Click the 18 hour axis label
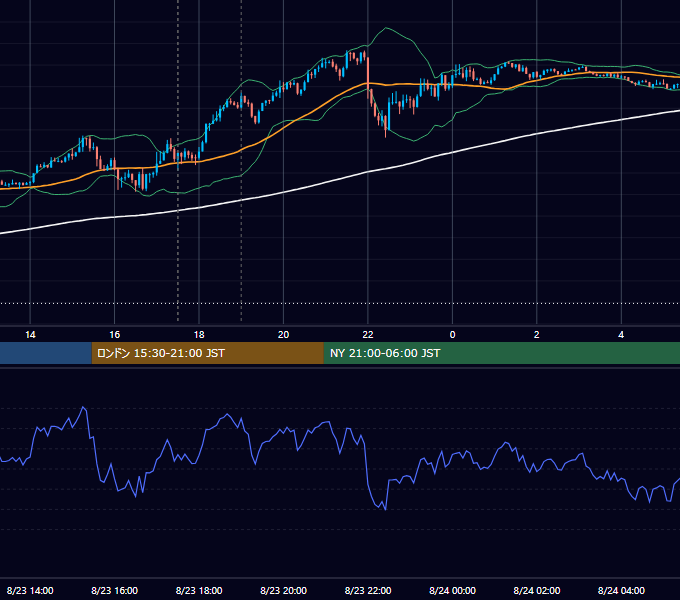 [199, 335]
